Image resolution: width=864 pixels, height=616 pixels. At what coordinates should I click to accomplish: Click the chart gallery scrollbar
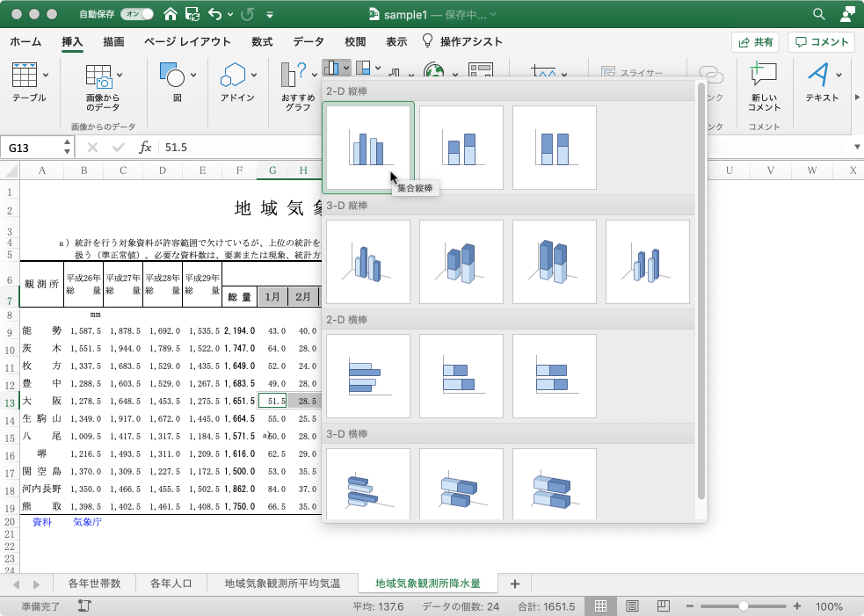(x=701, y=292)
